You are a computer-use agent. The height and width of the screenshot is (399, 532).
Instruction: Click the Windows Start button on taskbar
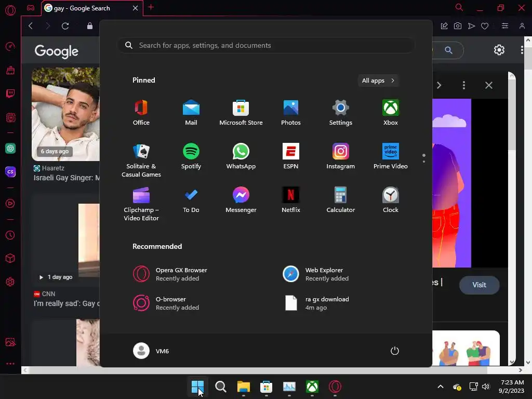tap(197, 387)
